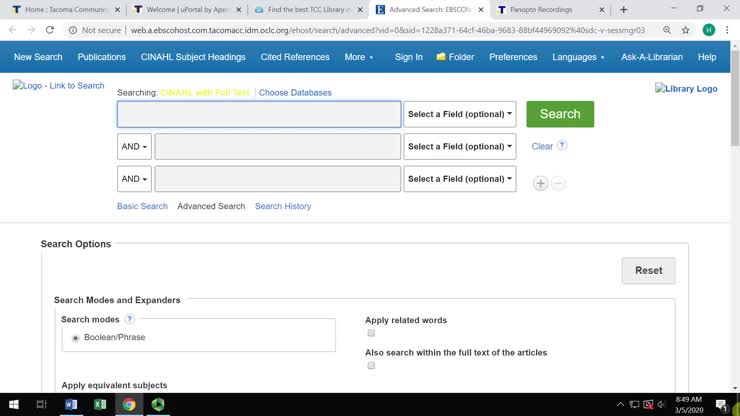Open Publications in the nav bar
This screenshot has height=416, width=740.
coord(101,57)
